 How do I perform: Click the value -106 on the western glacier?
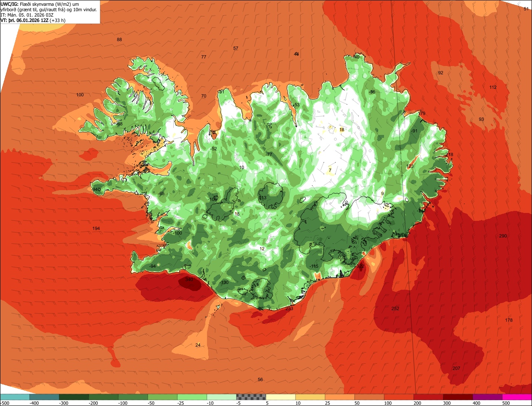(213, 200)
